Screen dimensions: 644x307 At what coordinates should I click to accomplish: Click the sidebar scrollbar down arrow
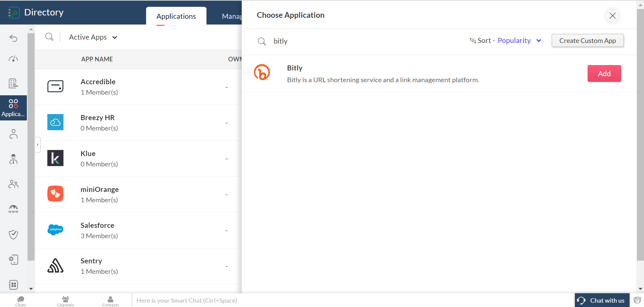[x=31, y=289]
